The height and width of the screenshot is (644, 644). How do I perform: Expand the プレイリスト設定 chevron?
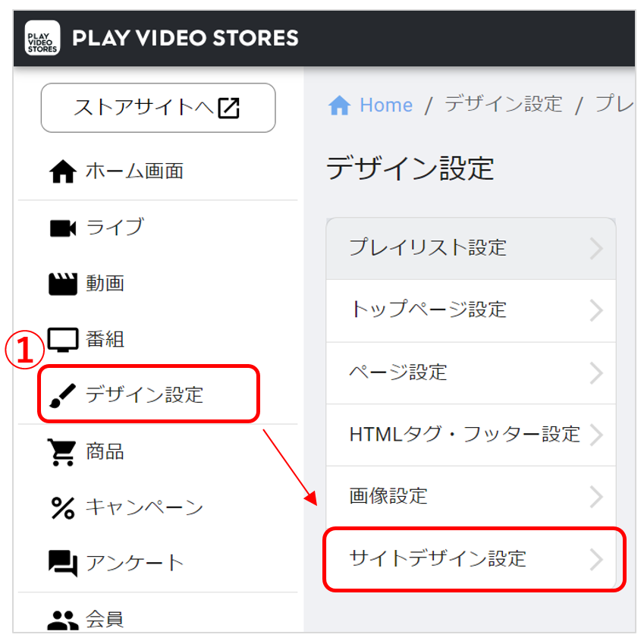click(x=596, y=248)
